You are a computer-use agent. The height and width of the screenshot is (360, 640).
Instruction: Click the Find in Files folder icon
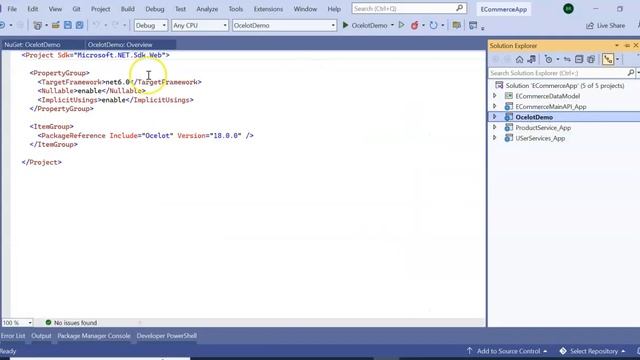click(456, 25)
